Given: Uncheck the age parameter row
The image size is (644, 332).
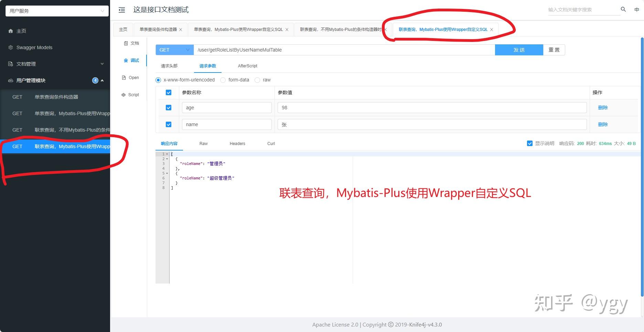Looking at the screenshot, I should (x=168, y=107).
